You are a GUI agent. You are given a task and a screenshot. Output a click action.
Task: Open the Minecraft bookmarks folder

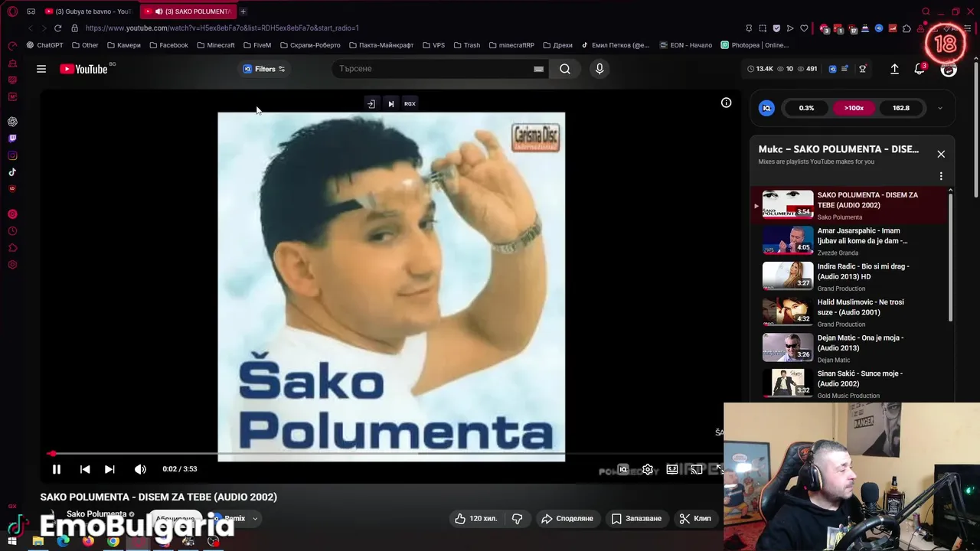(215, 45)
